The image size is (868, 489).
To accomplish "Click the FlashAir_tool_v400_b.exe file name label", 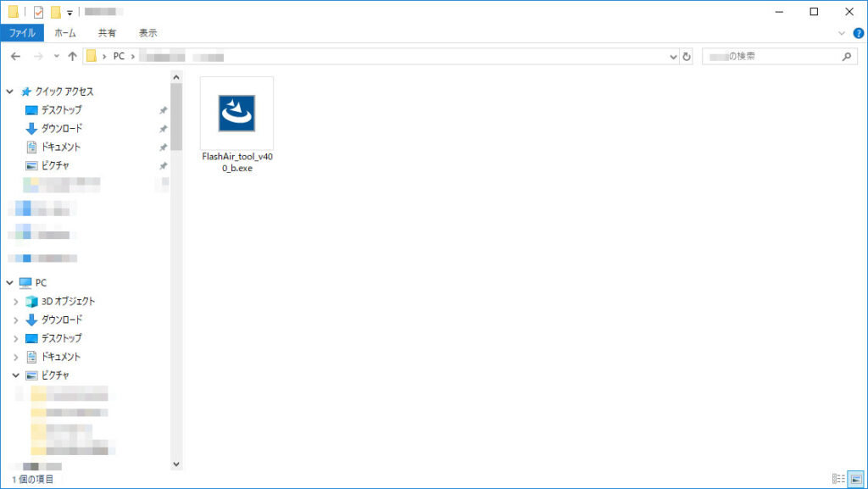I will click(237, 162).
